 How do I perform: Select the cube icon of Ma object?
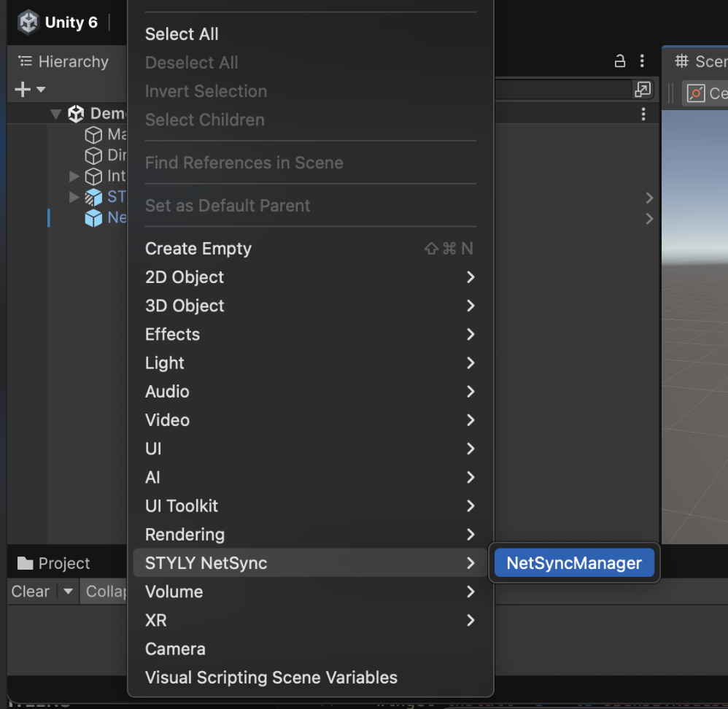click(93, 135)
